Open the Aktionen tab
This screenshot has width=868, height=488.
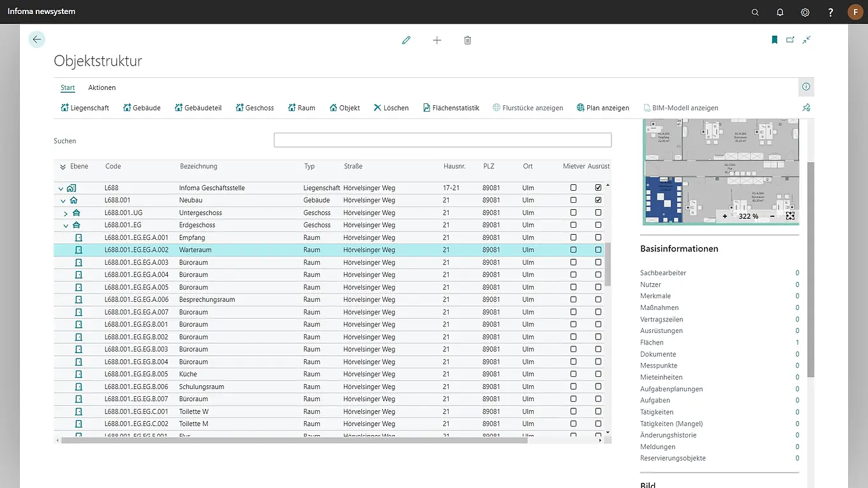point(101,87)
